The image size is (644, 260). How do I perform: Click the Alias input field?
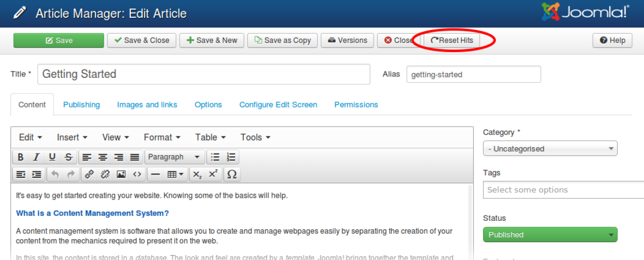tap(473, 75)
